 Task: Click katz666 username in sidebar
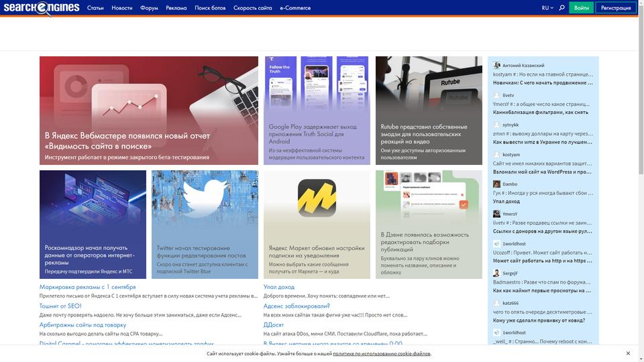click(x=511, y=303)
